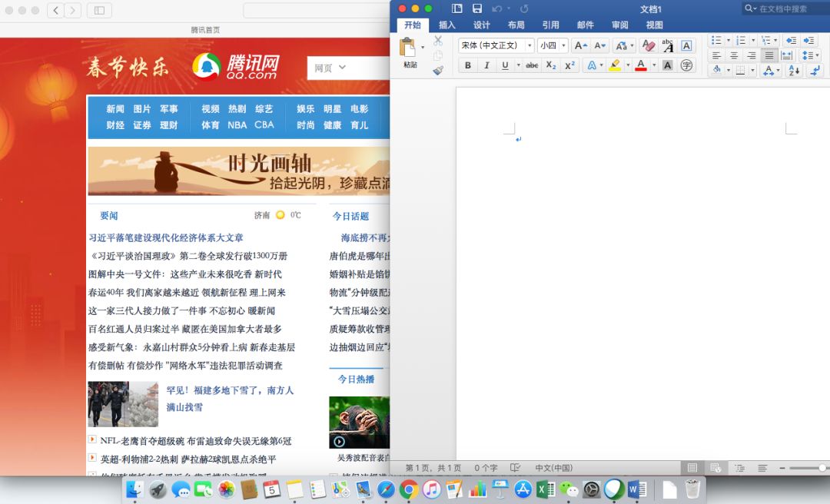
Task: Click the Save icon in Word title bar
Action: click(x=477, y=8)
